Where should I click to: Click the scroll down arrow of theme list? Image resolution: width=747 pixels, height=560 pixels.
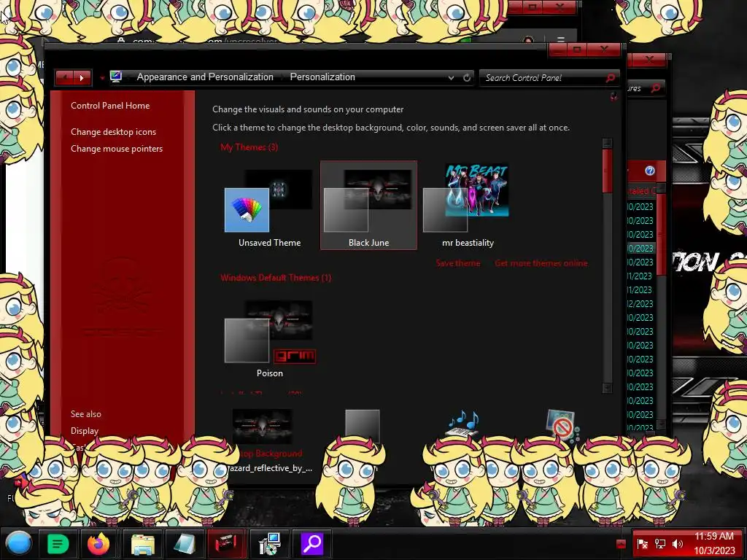[607, 388]
